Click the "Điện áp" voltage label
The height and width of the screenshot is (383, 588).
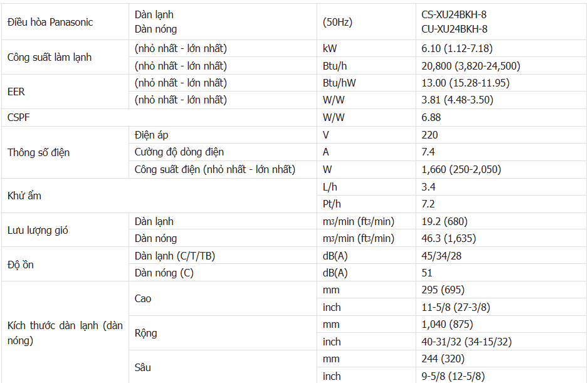152,135
